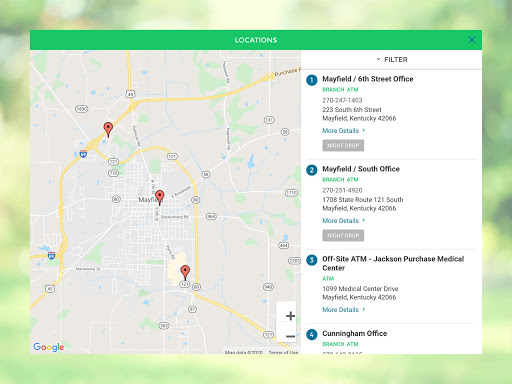Select numbered marker 1 for 6th Street Office
Screen dimensions: 512x384
tap(312, 80)
